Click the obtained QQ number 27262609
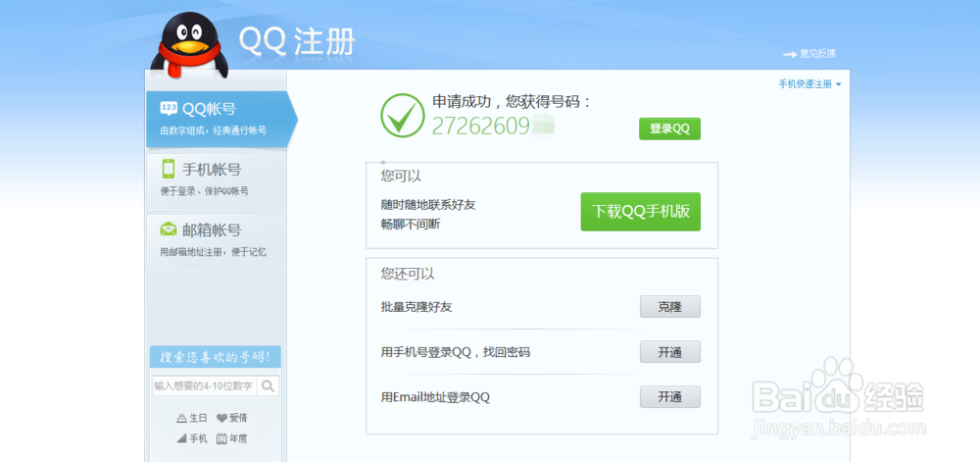Screen dimensions: 980x462 pyautogui.click(x=481, y=126)
